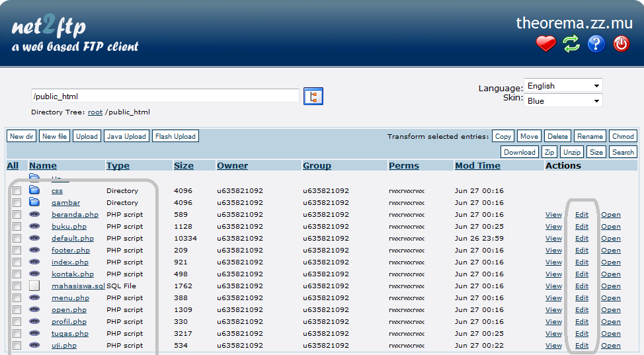Screen dimensions: 644x355
Task: Click the Flash Upload button
Action: pyautogui.click(x=175, y=136)
